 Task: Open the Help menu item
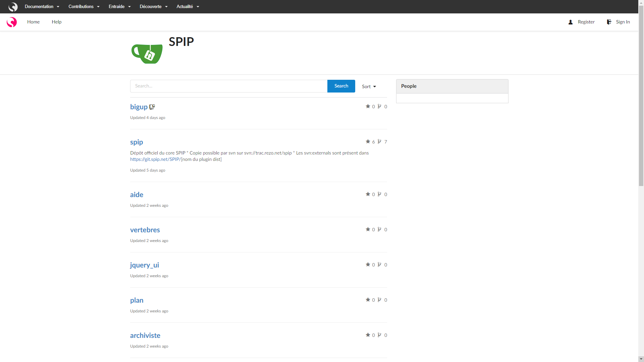pos(56,22)
